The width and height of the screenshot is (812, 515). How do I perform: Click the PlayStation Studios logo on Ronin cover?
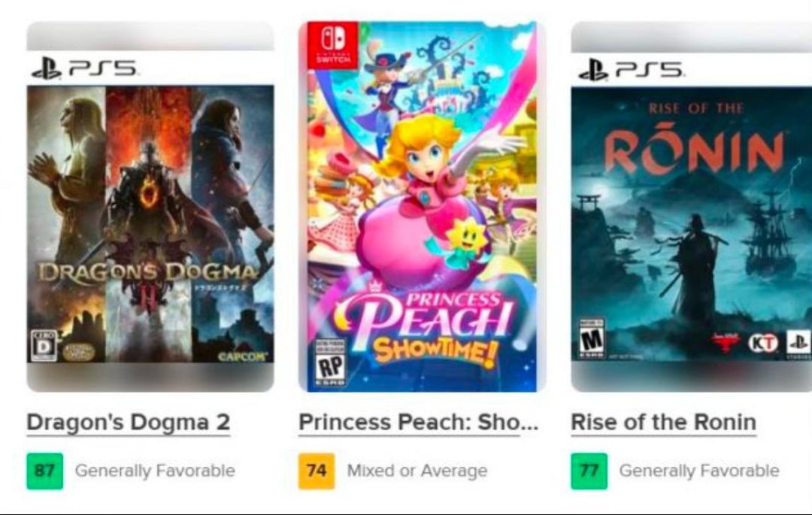(x=798, y=342)
